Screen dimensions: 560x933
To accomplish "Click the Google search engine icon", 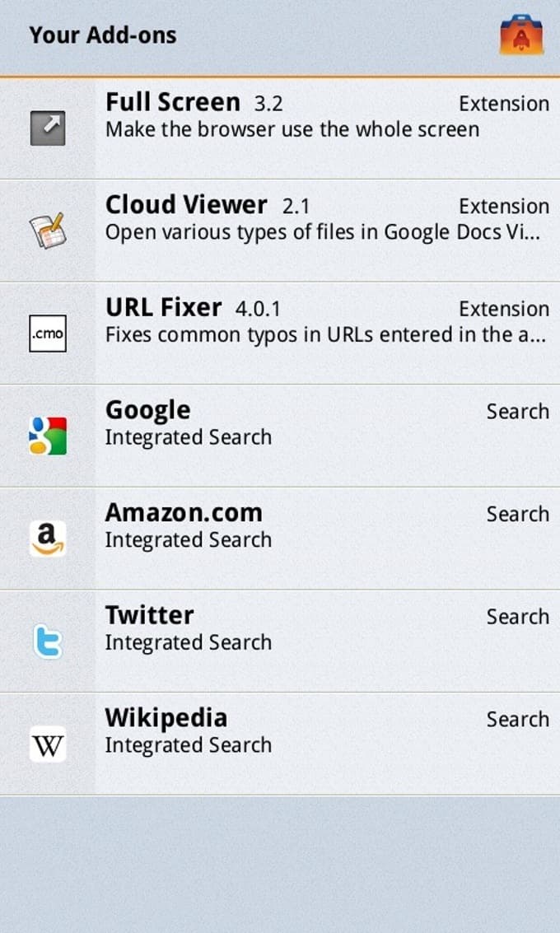I will [48, 436].
